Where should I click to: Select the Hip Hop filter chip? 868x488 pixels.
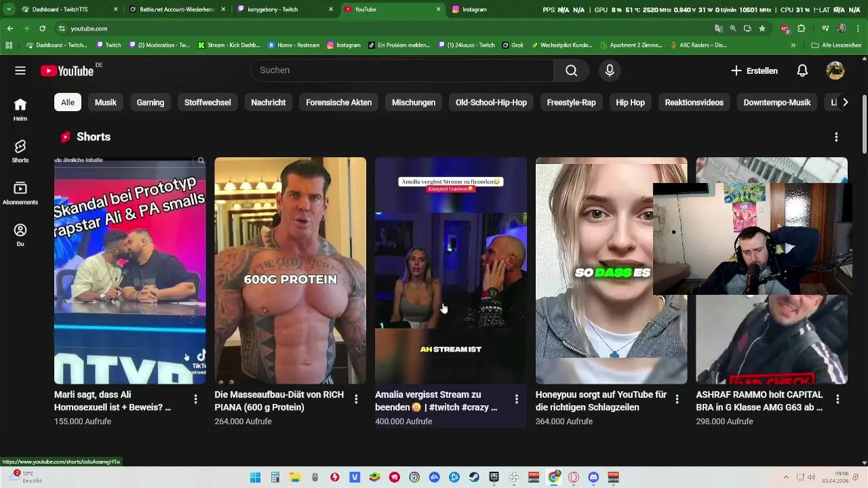click(x=631, y=102)
